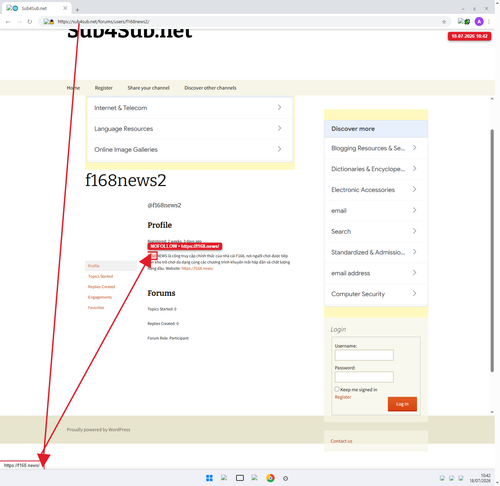Click the browser address bar URL
Viewport: 500px width, 486px height.
104,22
